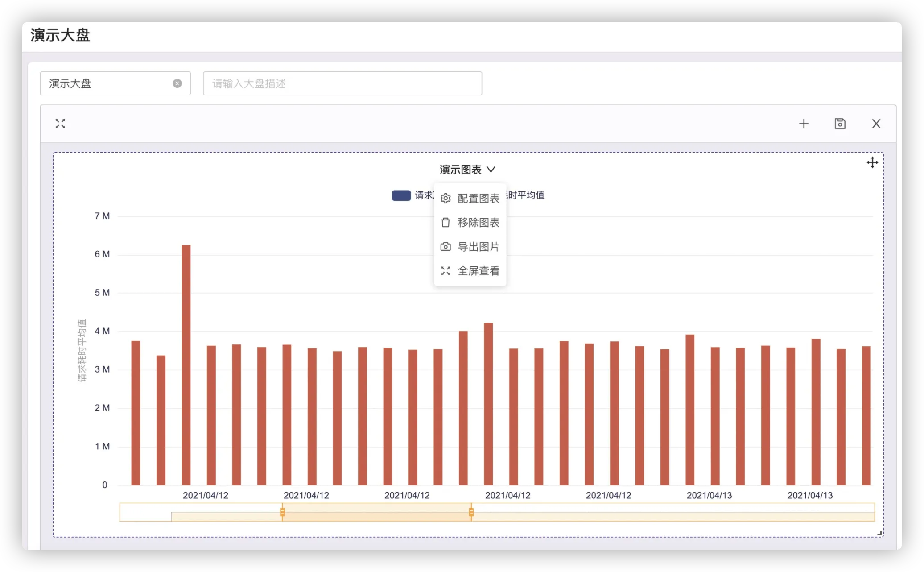Choose 导出图片 menu option

[478, 247]
